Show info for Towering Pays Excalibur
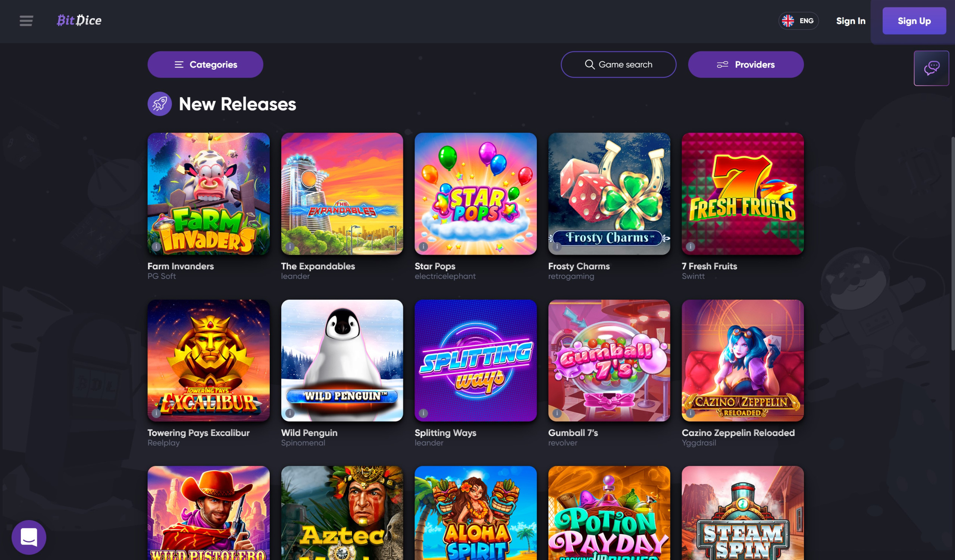Image resolution: width=955 pixels, height=560 pixels. 156,413
